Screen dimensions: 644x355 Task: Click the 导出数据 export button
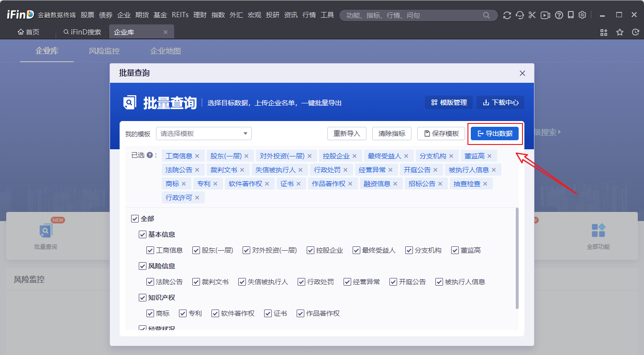[495, 133]
